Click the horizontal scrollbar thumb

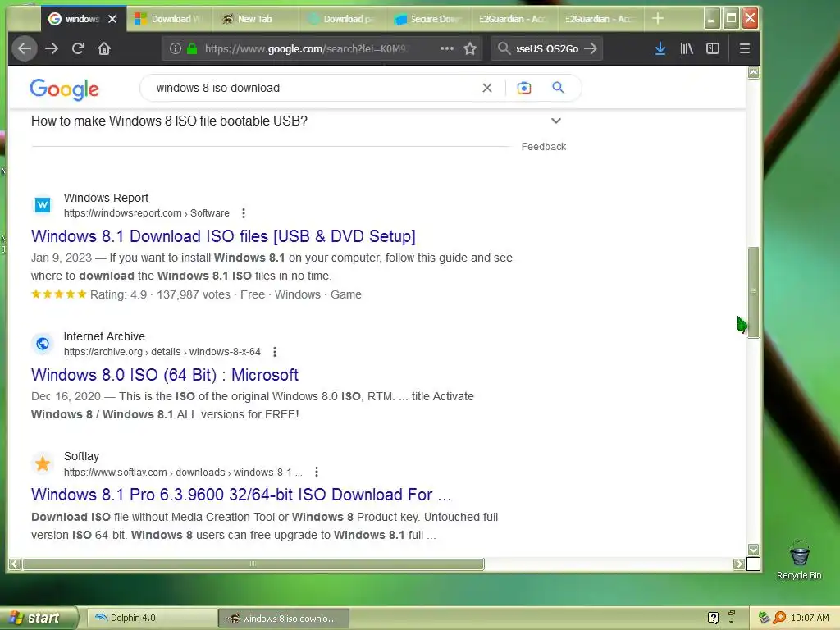pyautogui.click(x=253, y=564)
